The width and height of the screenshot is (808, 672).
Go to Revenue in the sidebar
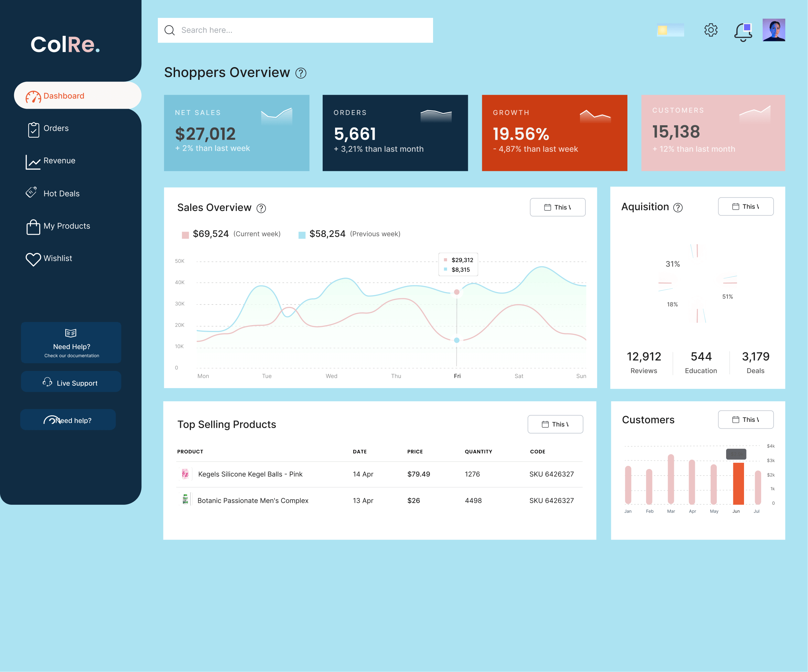click(x=59, y=161)
